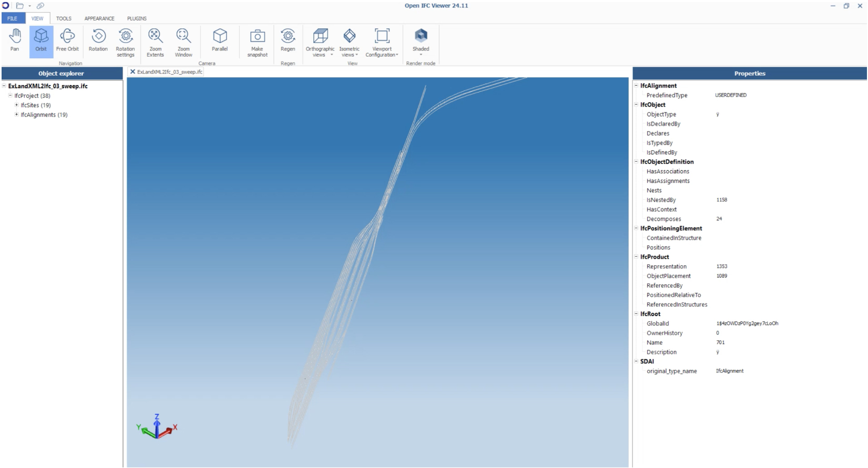This screenshot has height=468, width=868.
Task: Expand the IfcSites (19) tree node
Action: tap(16, 105)
